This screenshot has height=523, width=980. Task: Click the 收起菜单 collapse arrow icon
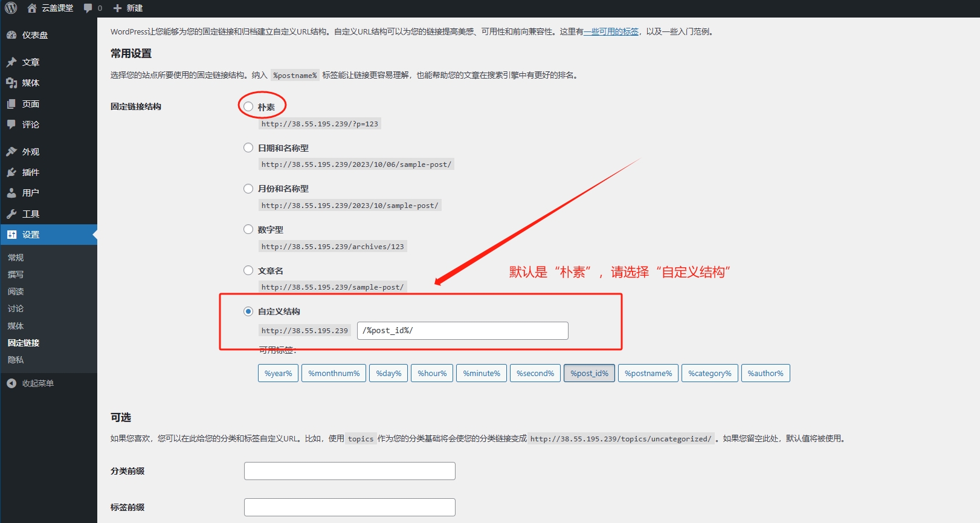coord(11,383)
